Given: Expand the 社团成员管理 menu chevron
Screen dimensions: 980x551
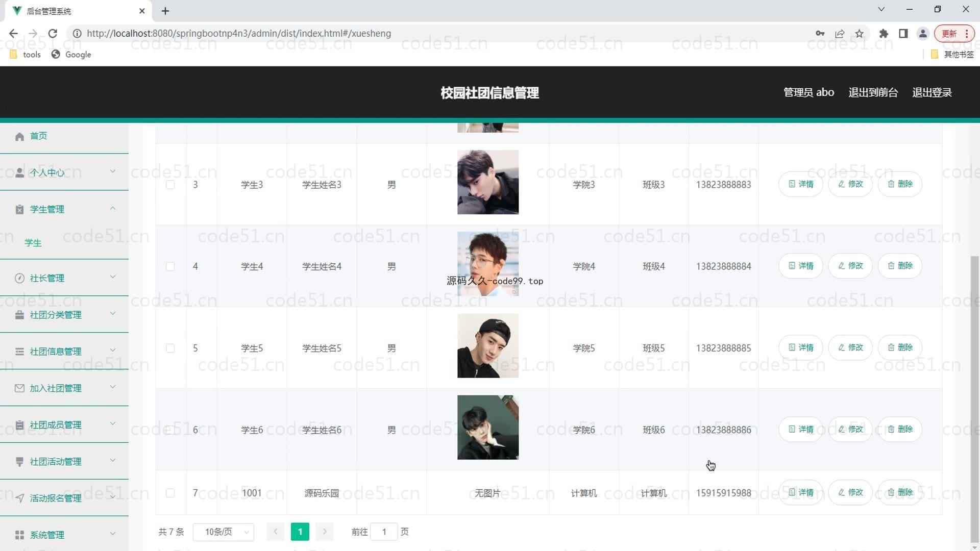Looking at the screenshot, I should point(113,424).
